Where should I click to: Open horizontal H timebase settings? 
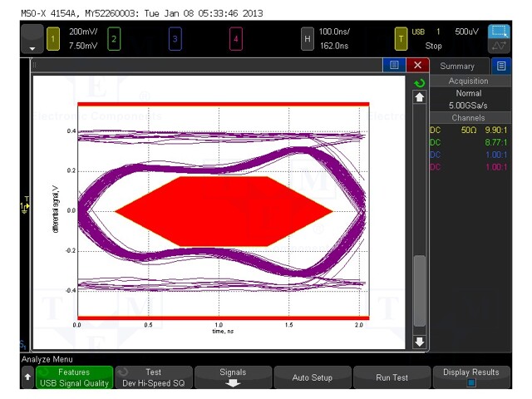(308, 39)
